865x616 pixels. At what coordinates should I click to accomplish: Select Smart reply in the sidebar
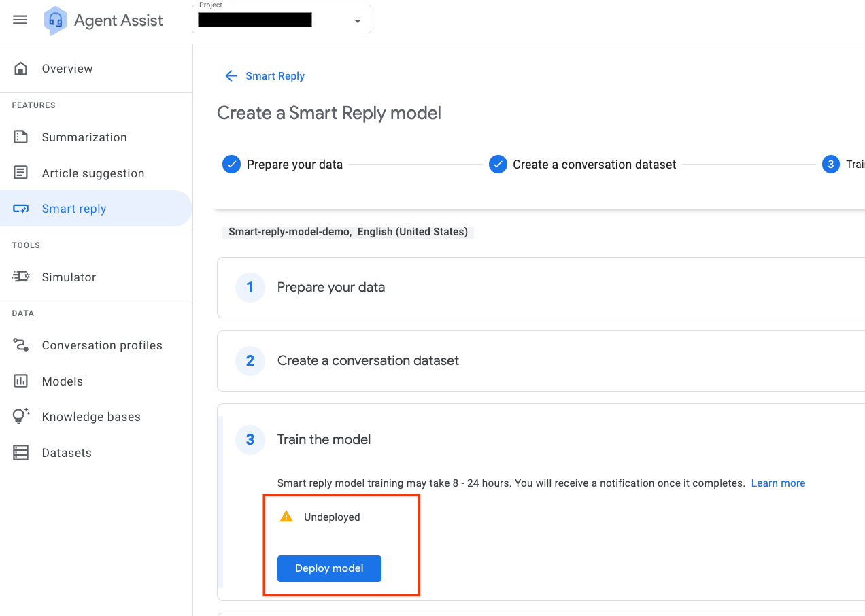pos(74,209)
